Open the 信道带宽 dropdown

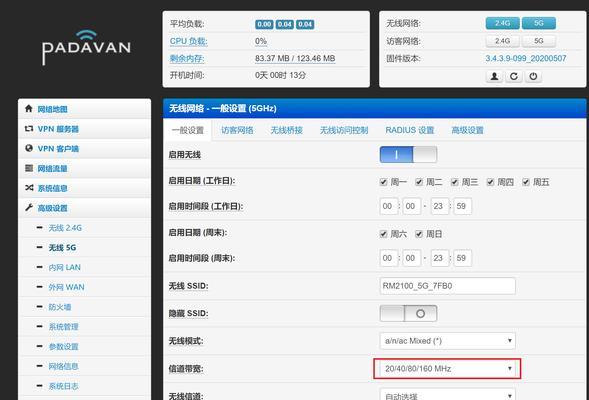(447, 368)
